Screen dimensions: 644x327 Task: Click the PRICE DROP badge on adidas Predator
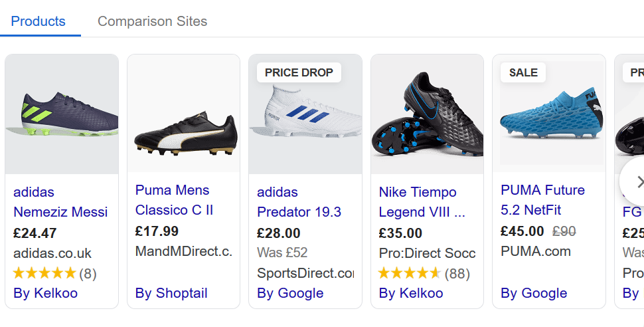tap(299, 72)
